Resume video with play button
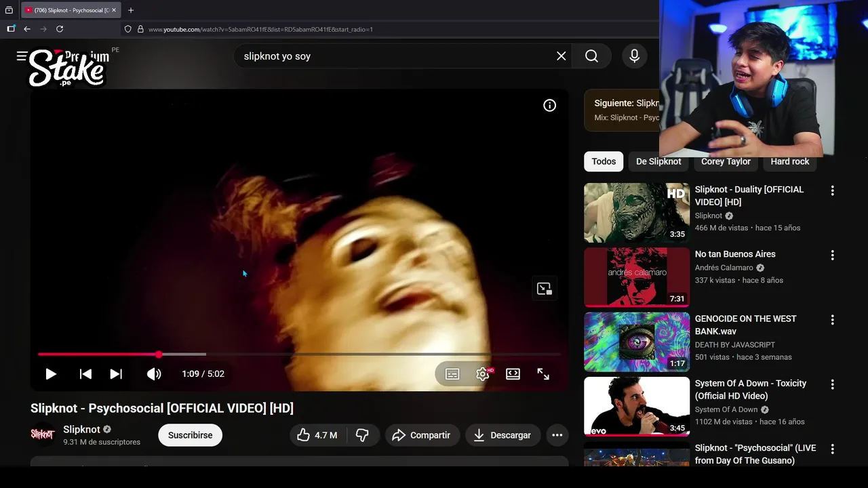 click(x=50, y=374)
